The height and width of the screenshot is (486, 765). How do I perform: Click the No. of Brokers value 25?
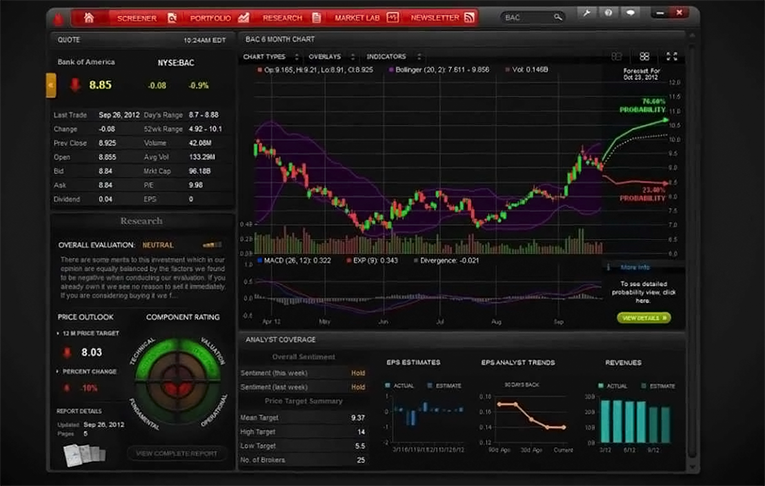coord(361,460)
